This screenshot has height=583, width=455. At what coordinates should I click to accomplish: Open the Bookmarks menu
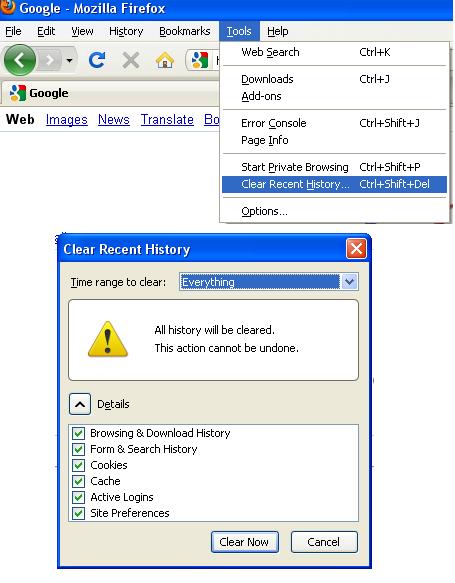(x=185, y=31)
